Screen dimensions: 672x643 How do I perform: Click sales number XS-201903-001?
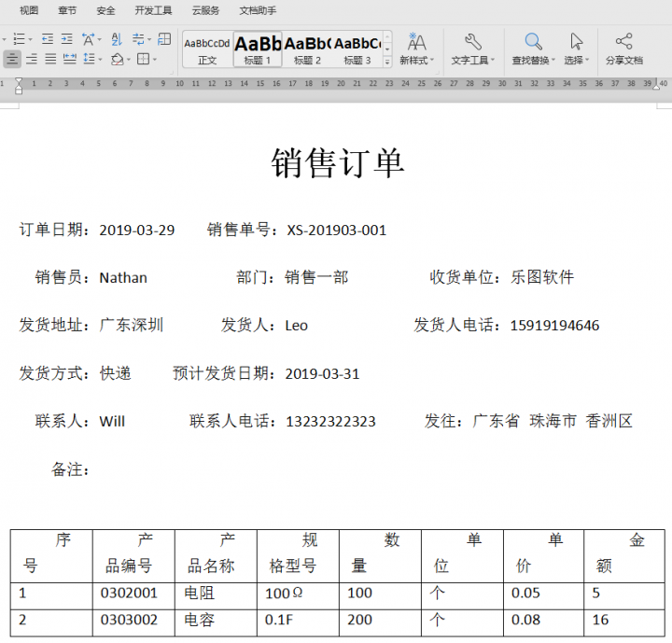click(336, 231)
